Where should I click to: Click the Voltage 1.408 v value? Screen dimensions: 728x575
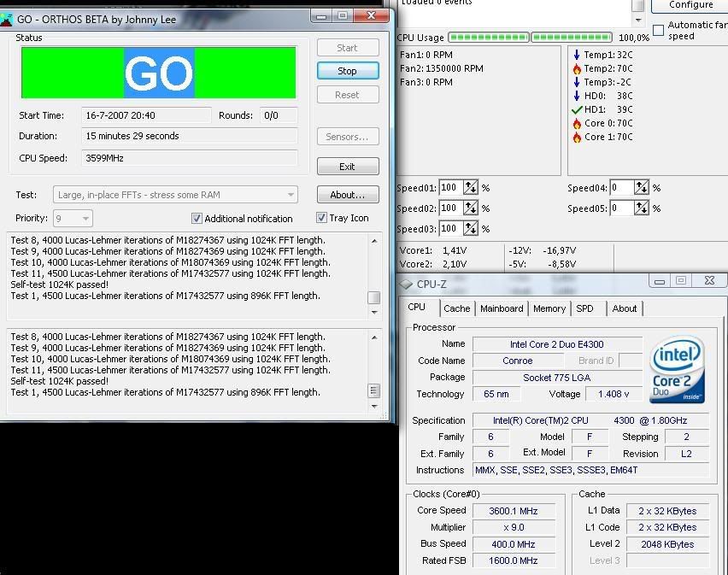pos(614,394)
